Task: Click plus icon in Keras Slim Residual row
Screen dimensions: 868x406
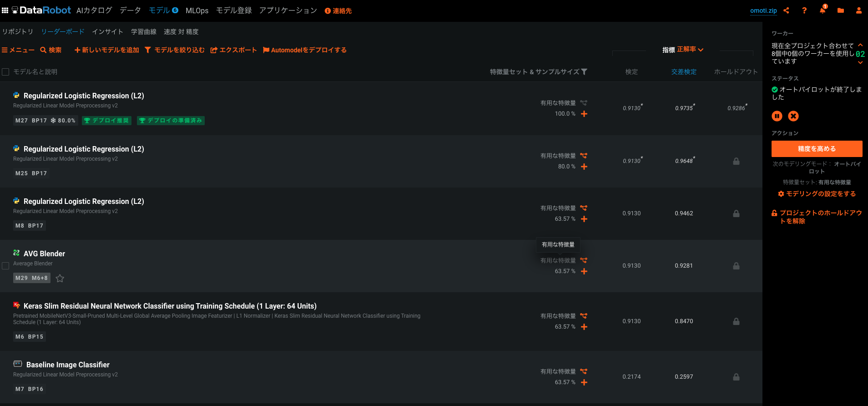Action: 584,327
